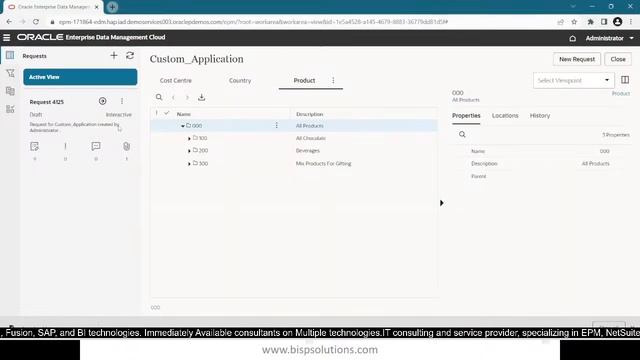Open Request 4125 actions menu

pos(122,101)
